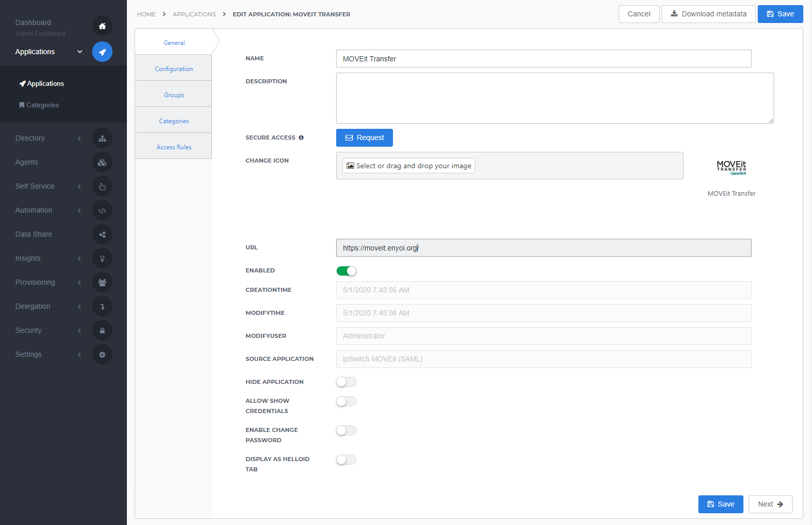Click Download metadata button

(x=708, y=14)
